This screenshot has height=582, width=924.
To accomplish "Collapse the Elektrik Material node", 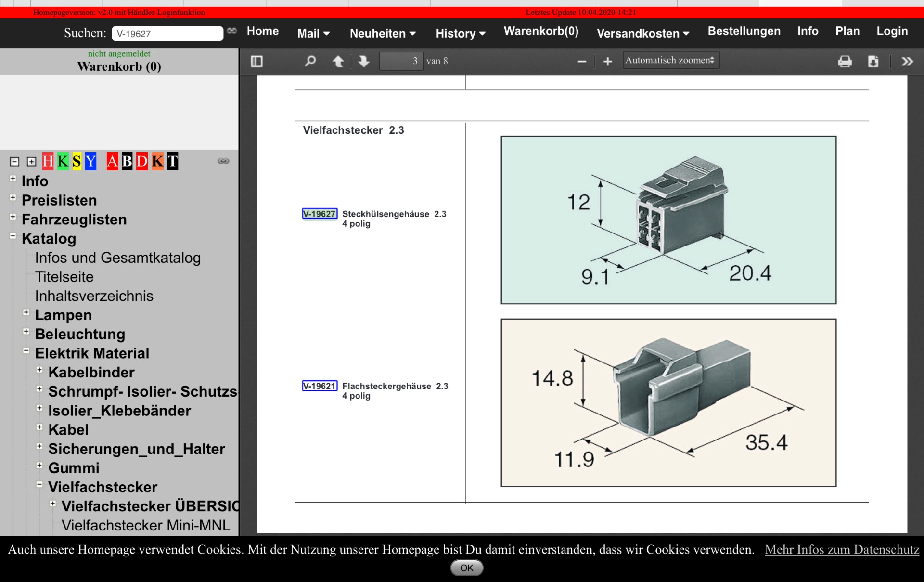I will tap(26, 351).
